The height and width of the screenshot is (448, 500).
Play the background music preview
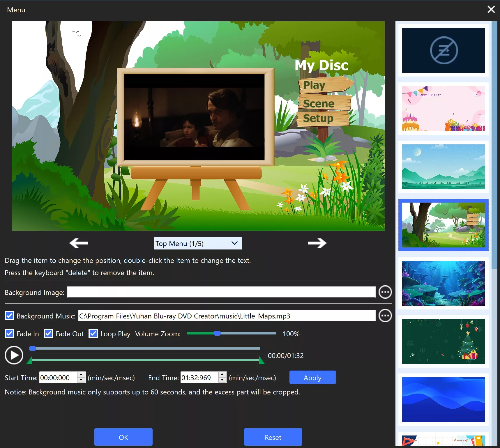click(x=14, y=355)
